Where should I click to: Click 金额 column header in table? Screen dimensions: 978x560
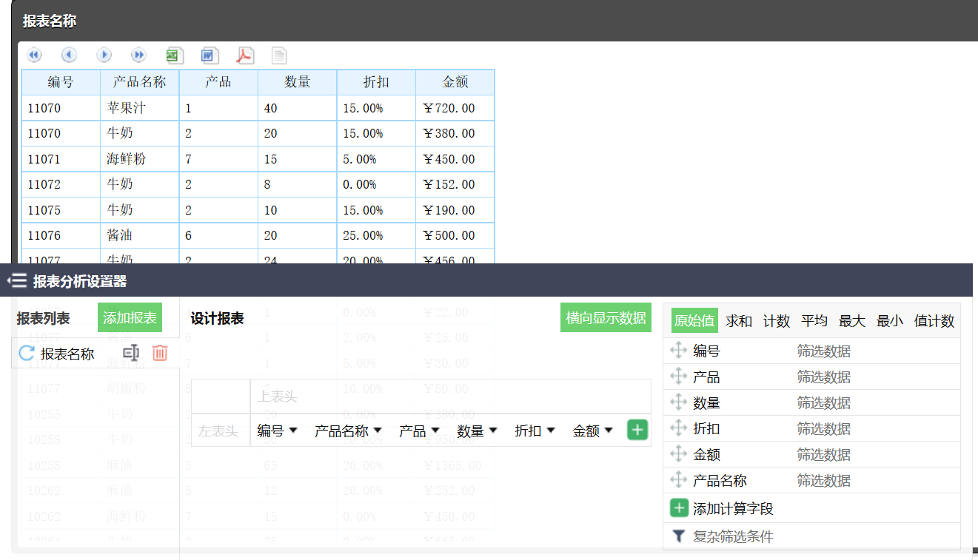(x=455, y=82)
